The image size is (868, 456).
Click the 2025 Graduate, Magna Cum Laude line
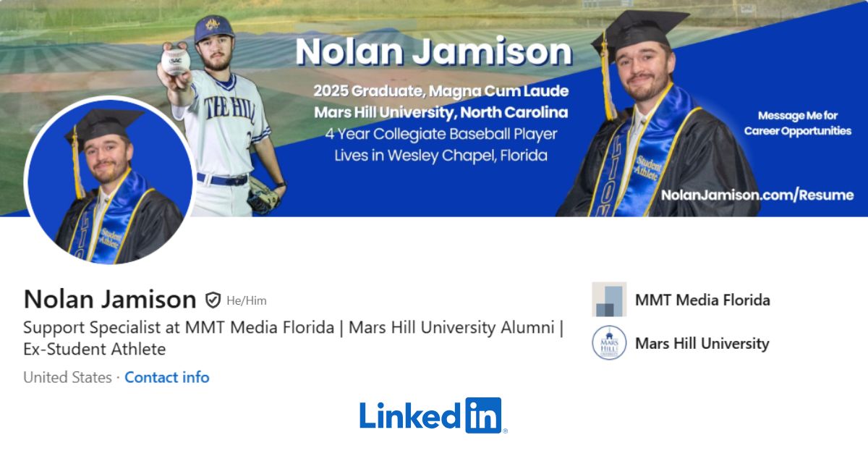(441, 91)
